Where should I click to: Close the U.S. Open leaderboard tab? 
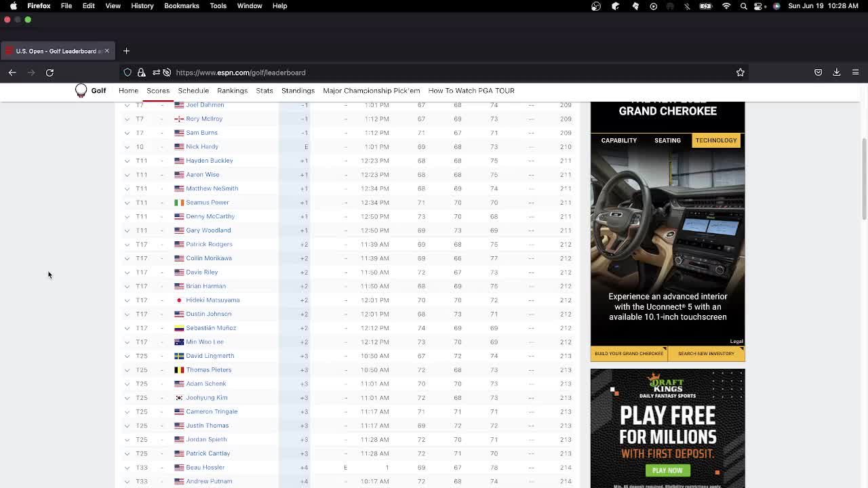pyautogui.click(x=106, y=51)
